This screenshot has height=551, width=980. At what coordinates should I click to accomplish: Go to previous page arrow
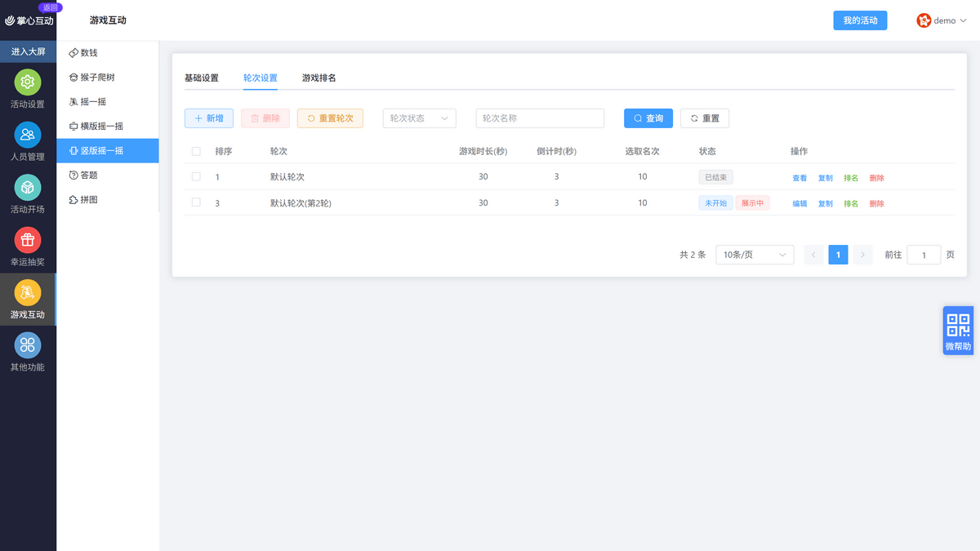[x=813, y=255]
